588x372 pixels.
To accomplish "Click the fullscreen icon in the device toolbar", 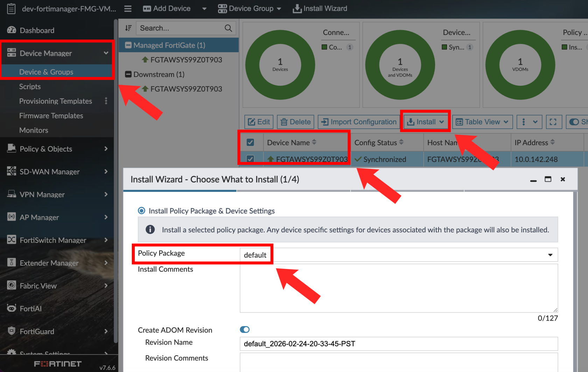I will pos(553,122).
